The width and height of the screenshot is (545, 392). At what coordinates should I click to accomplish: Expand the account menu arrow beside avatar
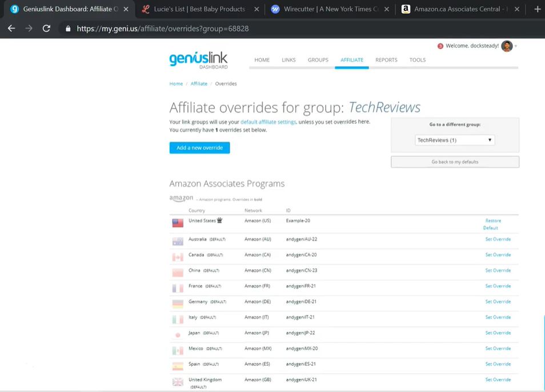[x=516, y=46]
